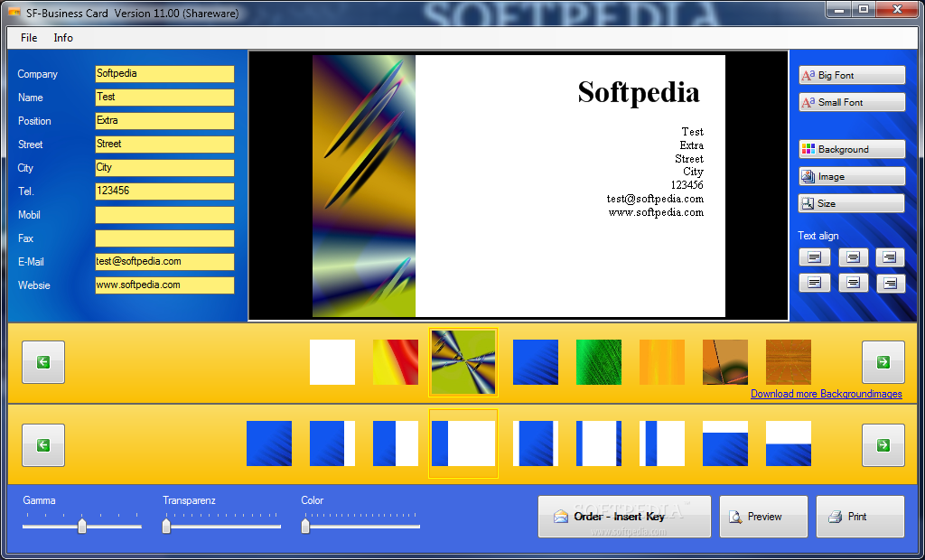Align title text right (top row)

(x=890, y=257)
